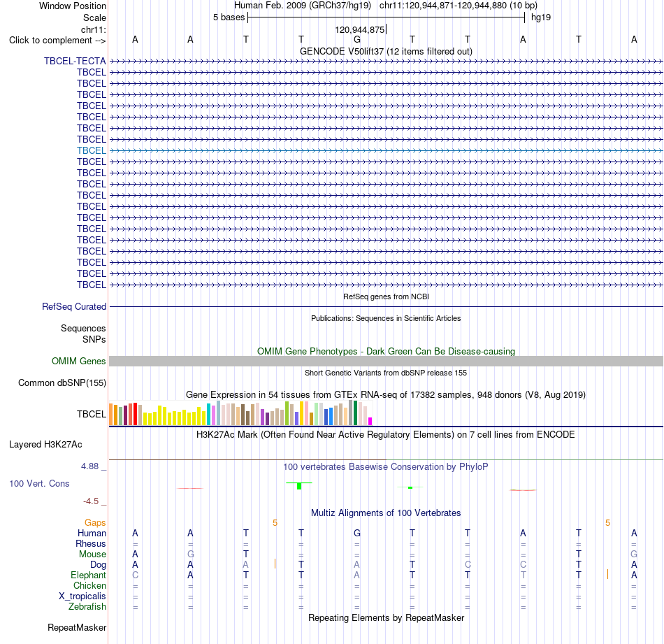Image resolution: width=664 pixels, height=644 pixels.
Task: Click the dark green GTEx expression bar
Action: point(355,413)
